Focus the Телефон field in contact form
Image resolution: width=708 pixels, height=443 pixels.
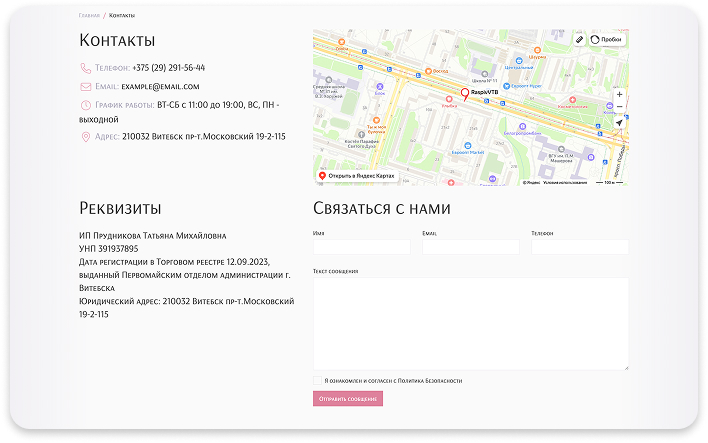[x=579, y=247]
